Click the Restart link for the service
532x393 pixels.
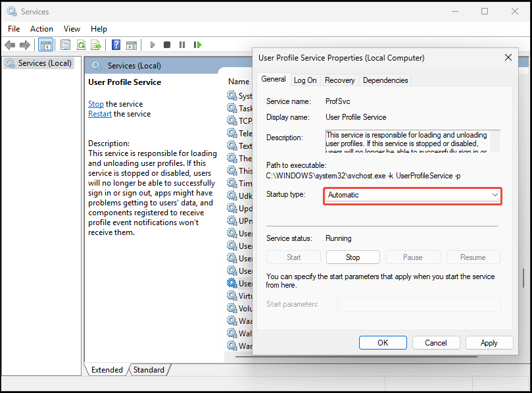pos(100,114)
